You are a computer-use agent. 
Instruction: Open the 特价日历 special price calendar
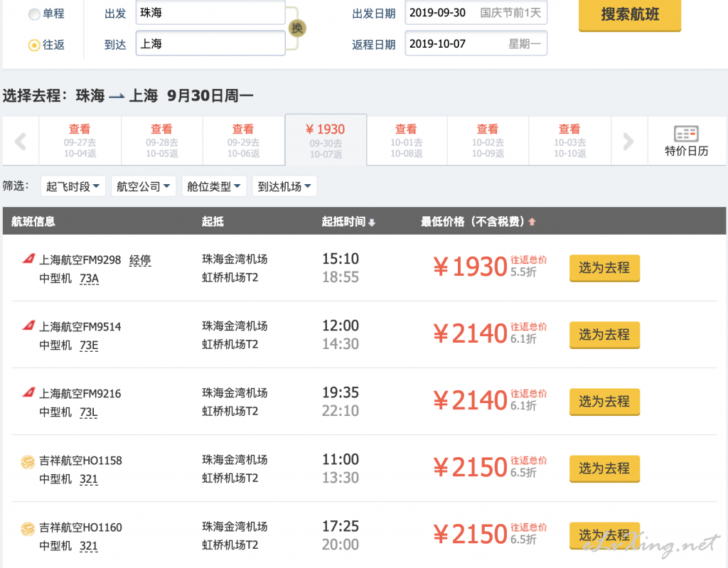686,141
